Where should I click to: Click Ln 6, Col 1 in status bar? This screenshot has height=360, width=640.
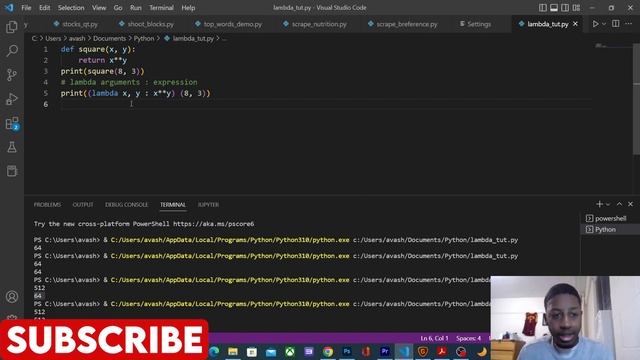434,338
